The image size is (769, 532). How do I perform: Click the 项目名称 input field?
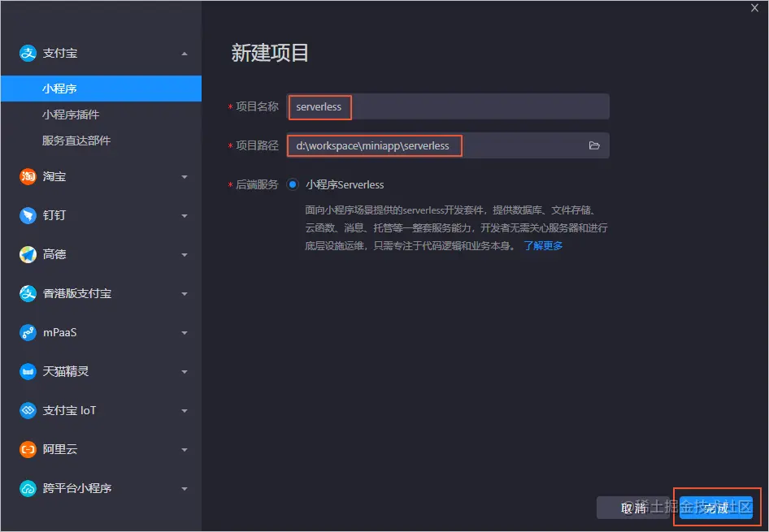(x=448, y=106)
